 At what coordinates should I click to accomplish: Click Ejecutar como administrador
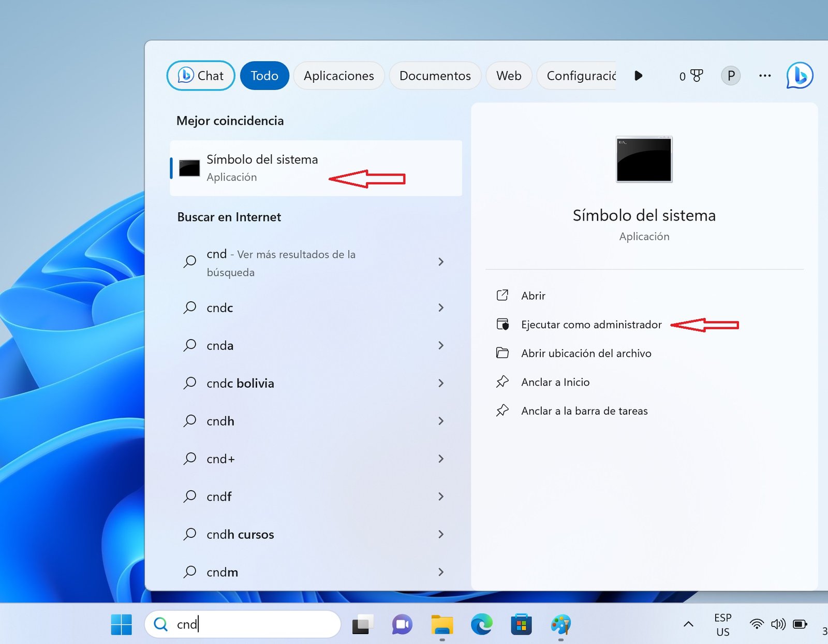click(x=591, y=325)
